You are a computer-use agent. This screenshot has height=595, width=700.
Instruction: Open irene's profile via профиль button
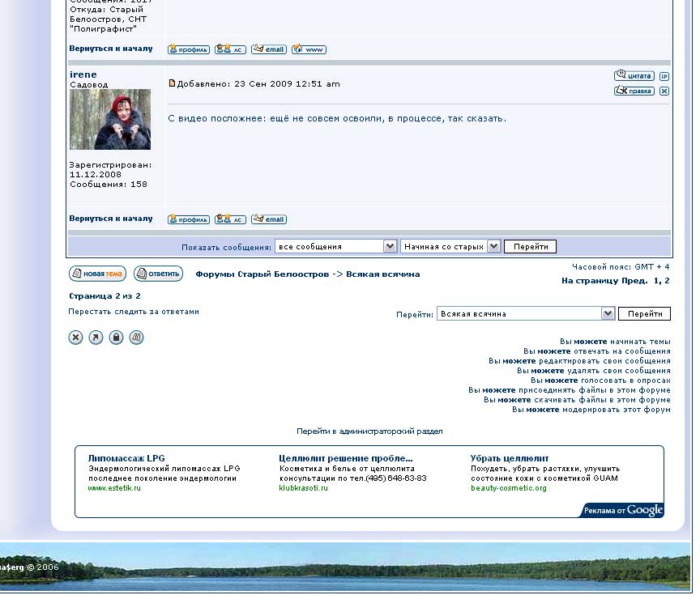point(188,219)
